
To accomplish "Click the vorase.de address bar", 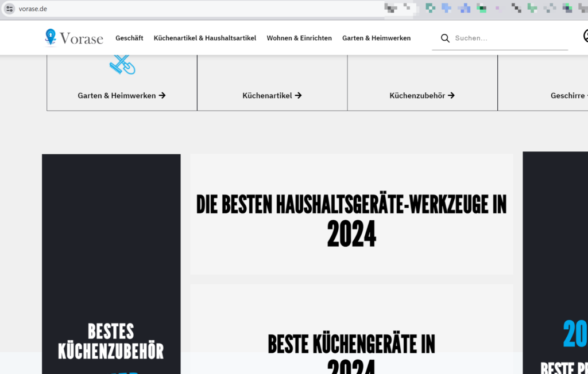I will [172, 9].
